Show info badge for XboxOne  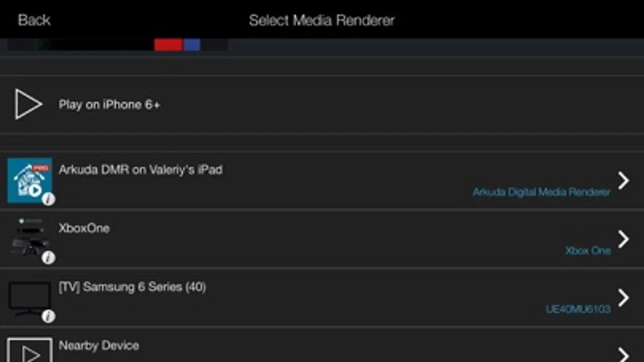(x=48, y=257)
